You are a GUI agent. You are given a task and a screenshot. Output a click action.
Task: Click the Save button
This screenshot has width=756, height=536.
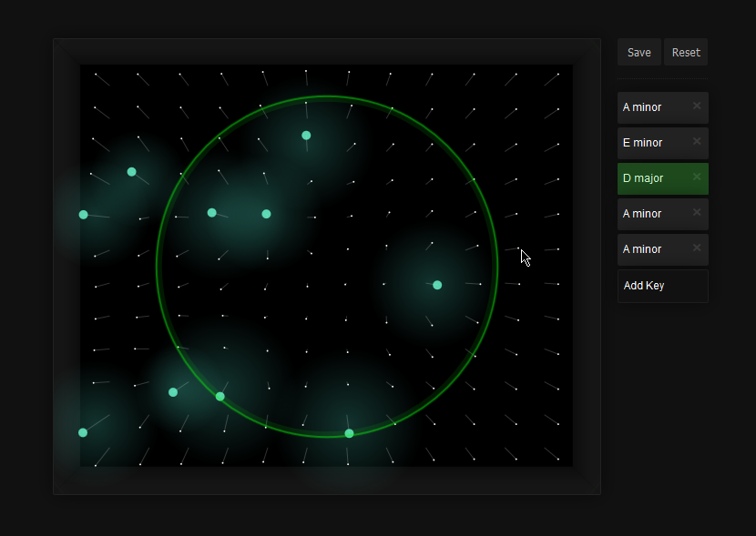click(639, 52)
